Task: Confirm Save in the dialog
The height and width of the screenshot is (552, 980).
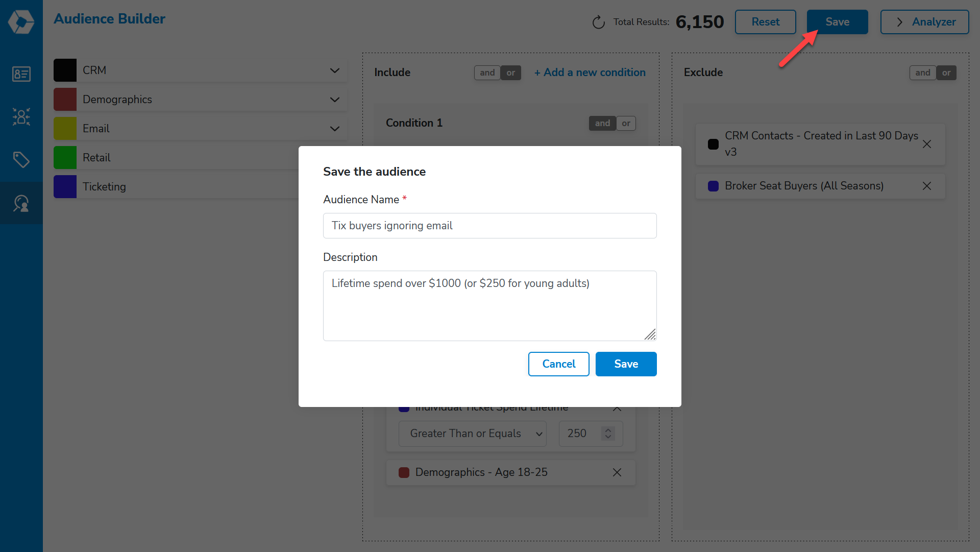Action: click(x=626, y=364)
